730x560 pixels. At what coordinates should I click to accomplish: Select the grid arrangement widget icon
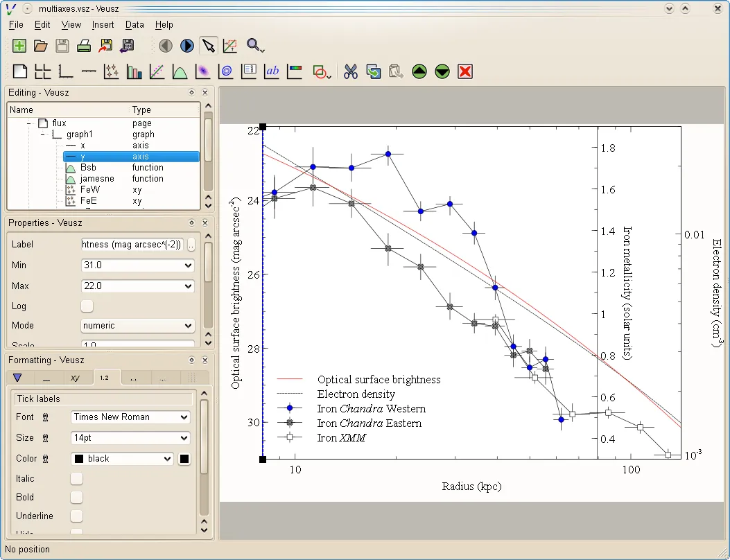42,71
